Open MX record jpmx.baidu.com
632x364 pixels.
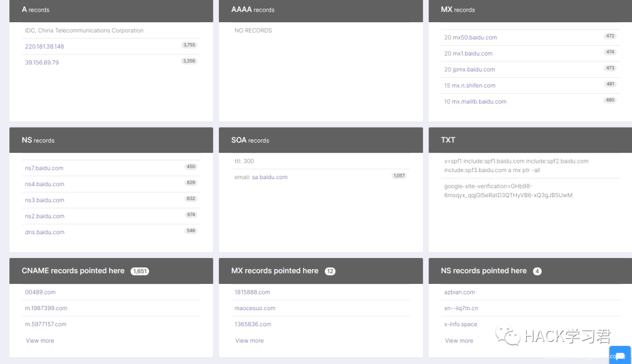point(473,69)
